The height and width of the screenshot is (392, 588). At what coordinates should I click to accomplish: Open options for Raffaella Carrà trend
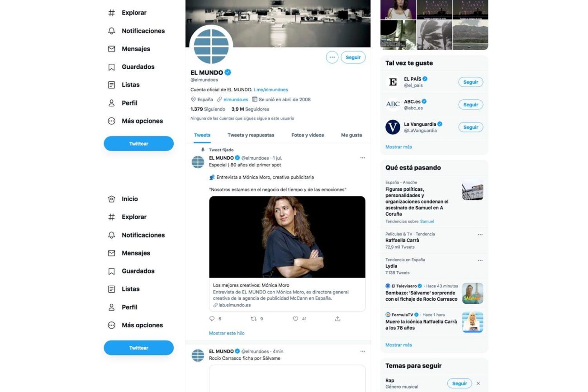(x=480, y=235)
